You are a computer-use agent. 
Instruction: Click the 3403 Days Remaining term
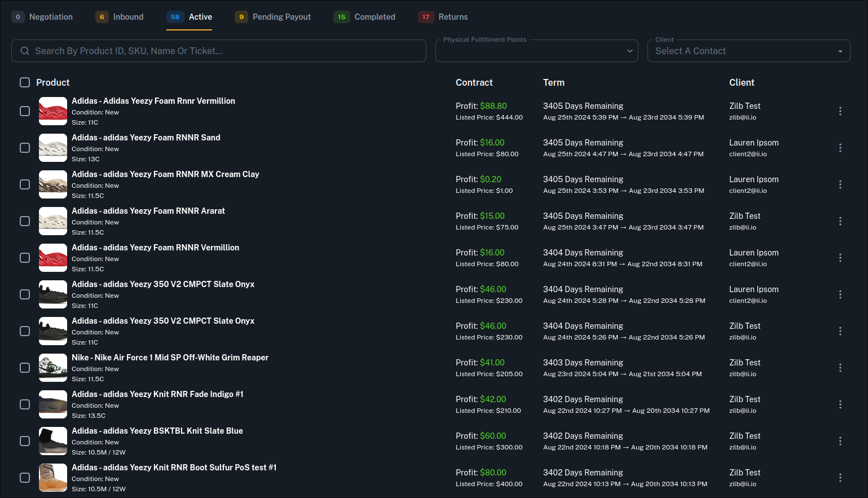point(583,363)
